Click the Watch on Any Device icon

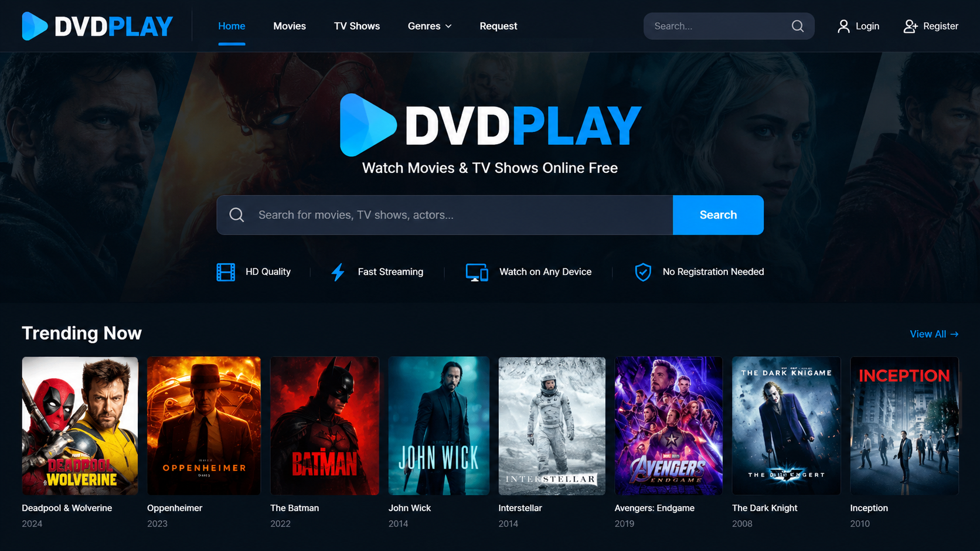(x=477, y=272)
